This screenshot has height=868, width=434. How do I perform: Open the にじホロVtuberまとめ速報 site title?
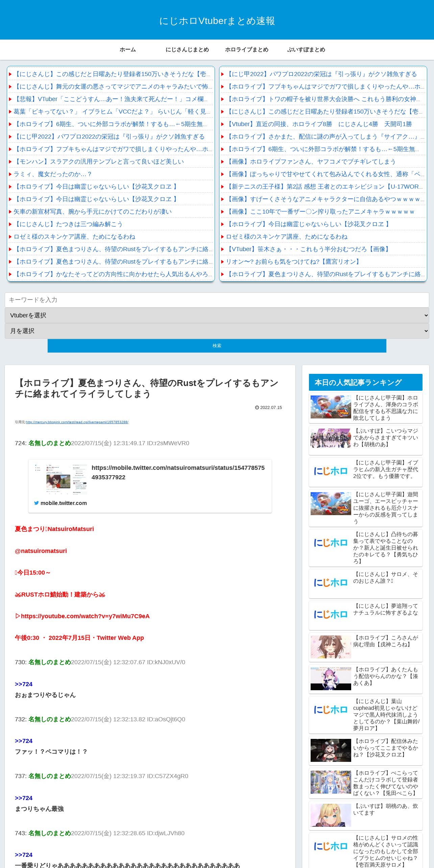217,21
